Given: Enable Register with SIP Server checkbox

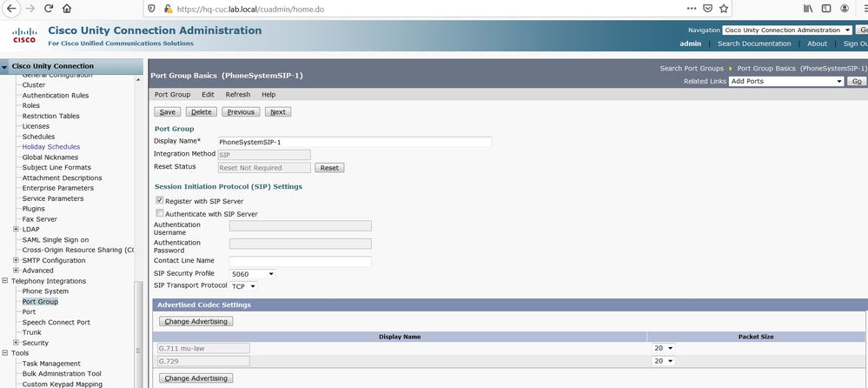Looking at the screenshot, I should pyautogui.click(x=159, y=200).
